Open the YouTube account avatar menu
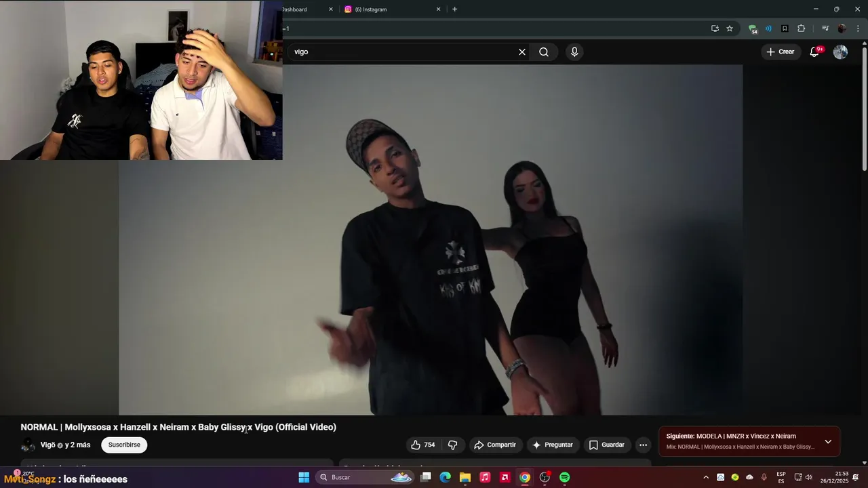This screenshot has height=488, width=868. tap(840, 52)
